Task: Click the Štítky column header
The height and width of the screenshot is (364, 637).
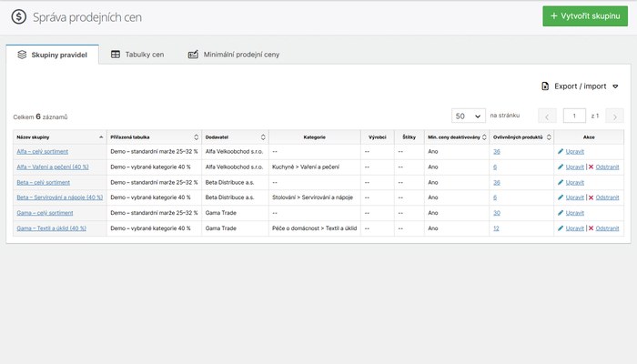Action: tap(409, 137)
